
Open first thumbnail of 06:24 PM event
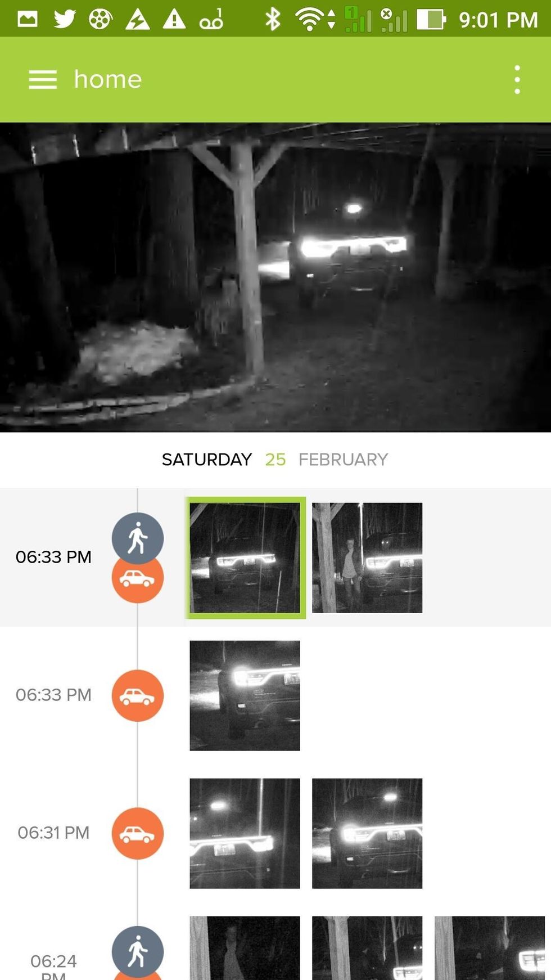(x=245, y=948)
